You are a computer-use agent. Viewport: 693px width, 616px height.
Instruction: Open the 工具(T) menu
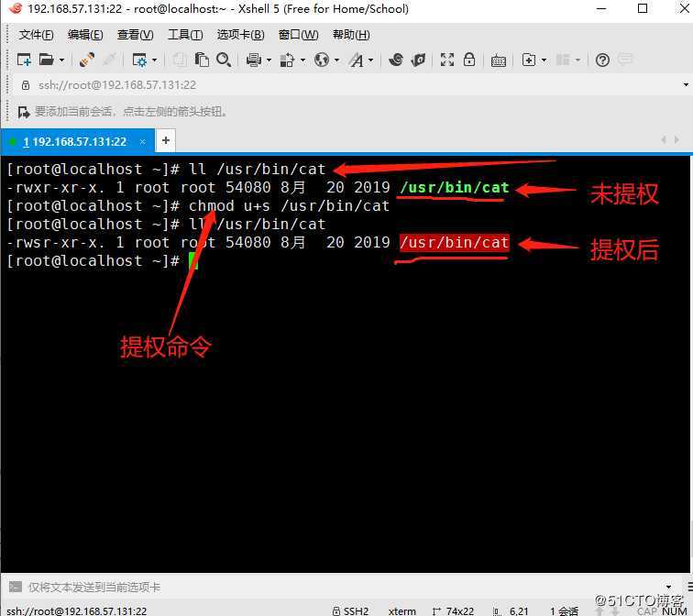point(185,35)
